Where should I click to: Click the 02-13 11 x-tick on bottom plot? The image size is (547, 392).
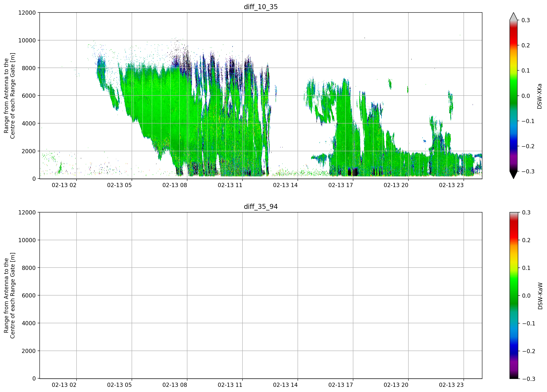(x=230, y=385)
